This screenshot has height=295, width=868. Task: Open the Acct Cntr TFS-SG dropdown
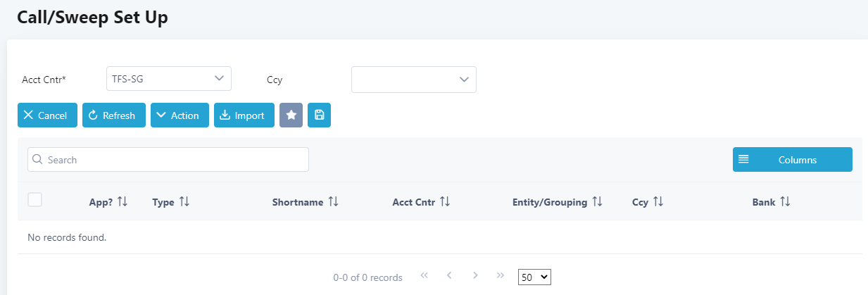pos(169,78)
